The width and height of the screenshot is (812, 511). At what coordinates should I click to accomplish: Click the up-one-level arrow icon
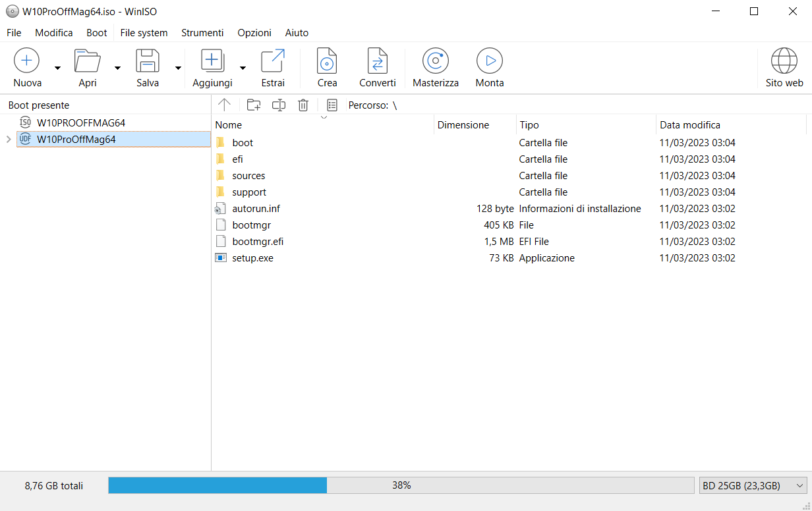[x=224, y=105]
